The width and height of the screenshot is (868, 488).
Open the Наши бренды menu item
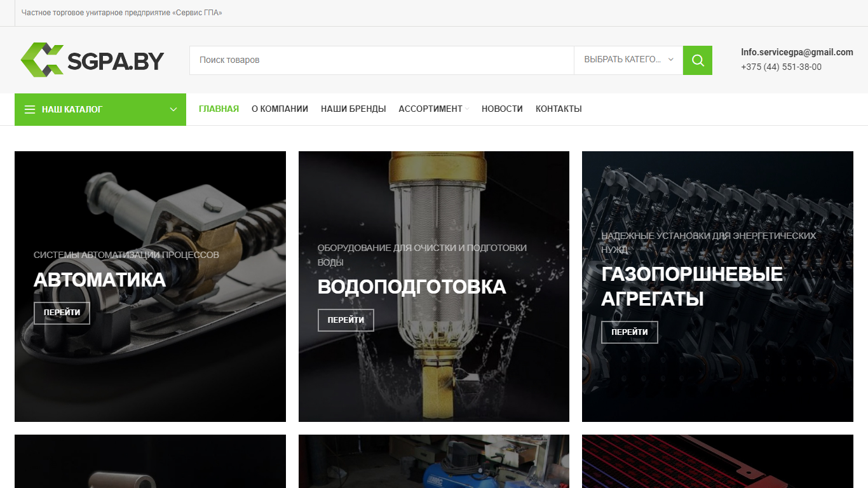[353, 109]
